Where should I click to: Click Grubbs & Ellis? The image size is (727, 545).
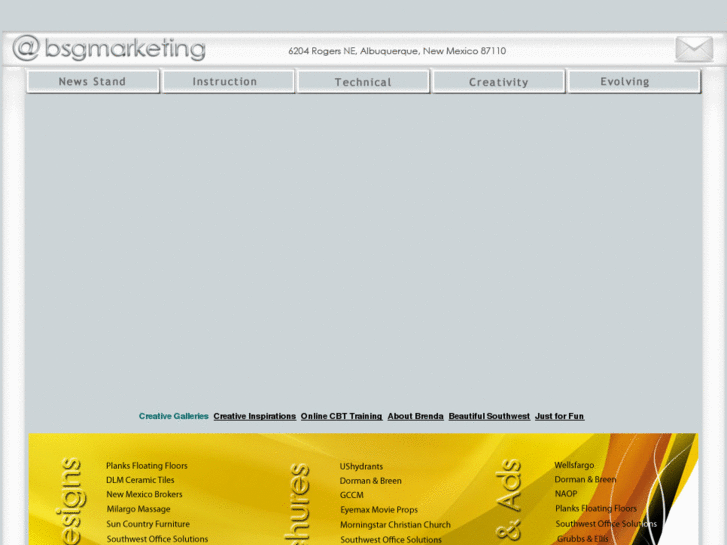583,539
